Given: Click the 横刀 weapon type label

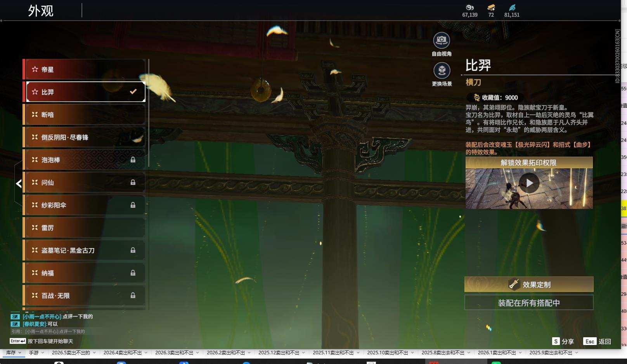Looking at the screenshot, I should [473, 82].
